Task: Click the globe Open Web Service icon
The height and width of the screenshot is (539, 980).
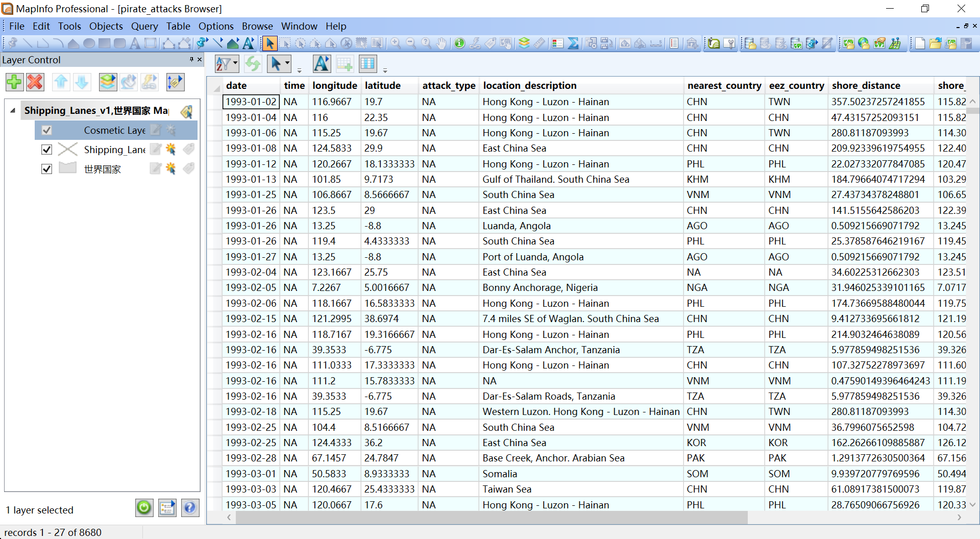Action: point(864,43)
